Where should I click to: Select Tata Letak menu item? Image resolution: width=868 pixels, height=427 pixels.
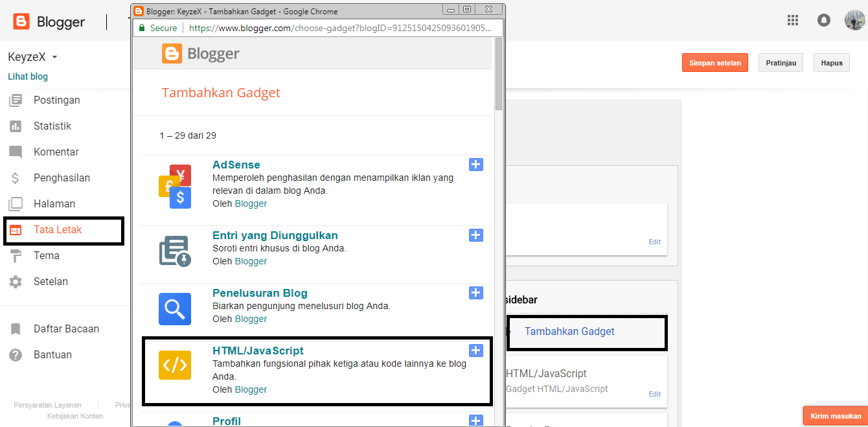pos(58,229)
